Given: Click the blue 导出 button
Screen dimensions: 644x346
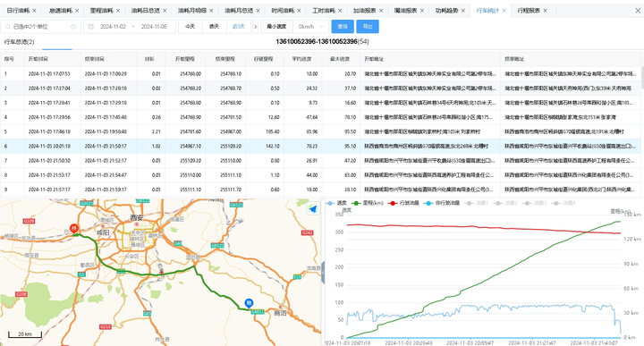Looking at the screenshot, I should click(368, 27).
